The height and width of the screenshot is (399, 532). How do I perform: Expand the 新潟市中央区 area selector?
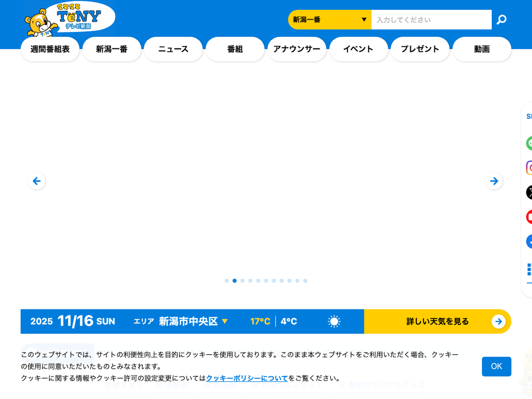click(x=193, y=321)
